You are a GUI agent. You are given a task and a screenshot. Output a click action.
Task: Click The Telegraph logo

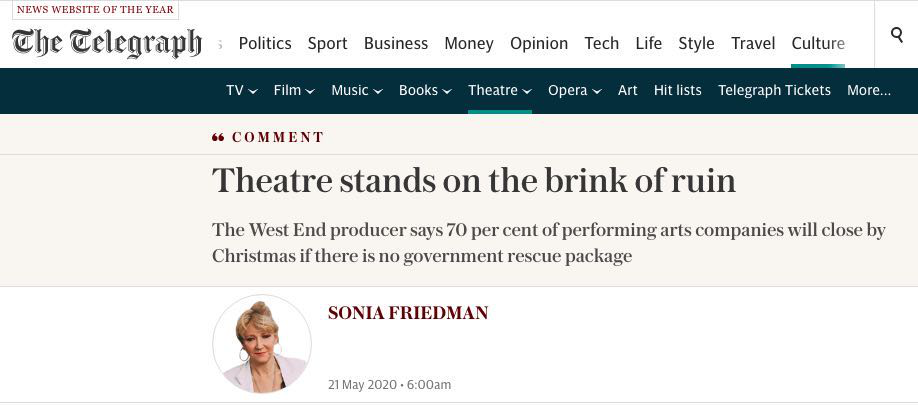click(107, 43)
